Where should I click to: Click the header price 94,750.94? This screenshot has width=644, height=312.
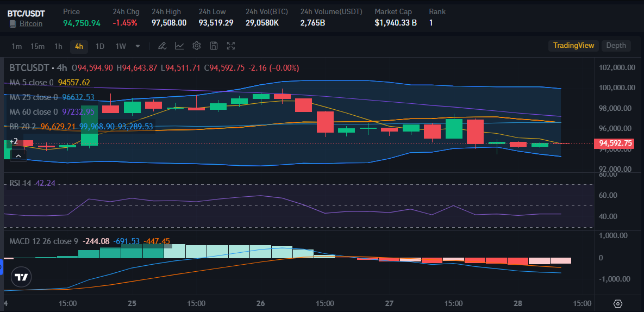tap(82, 23)
